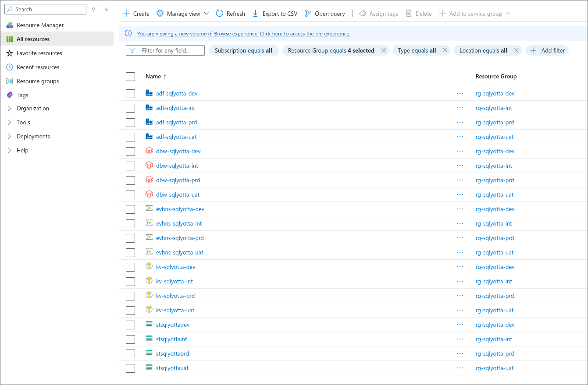Click the Key Vault icon for kv-sqlyotta-uat
Viewport: 588px width, 385px height.
click(x=149, y=310)
